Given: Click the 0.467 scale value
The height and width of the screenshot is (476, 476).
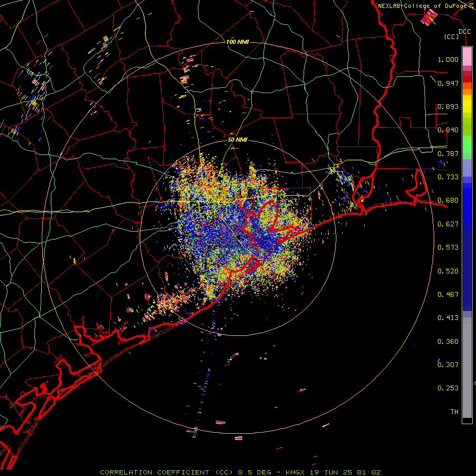Looking at the screenshot, I should [448, 295].
